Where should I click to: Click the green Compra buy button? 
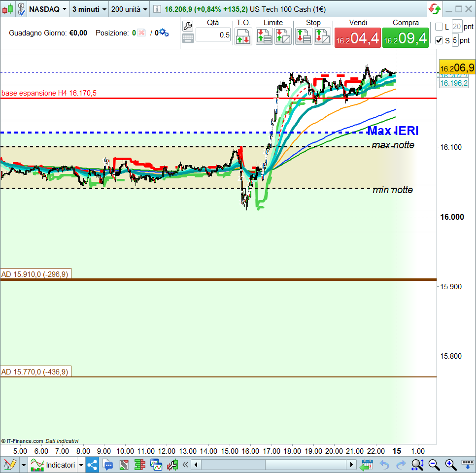[405, 38]
